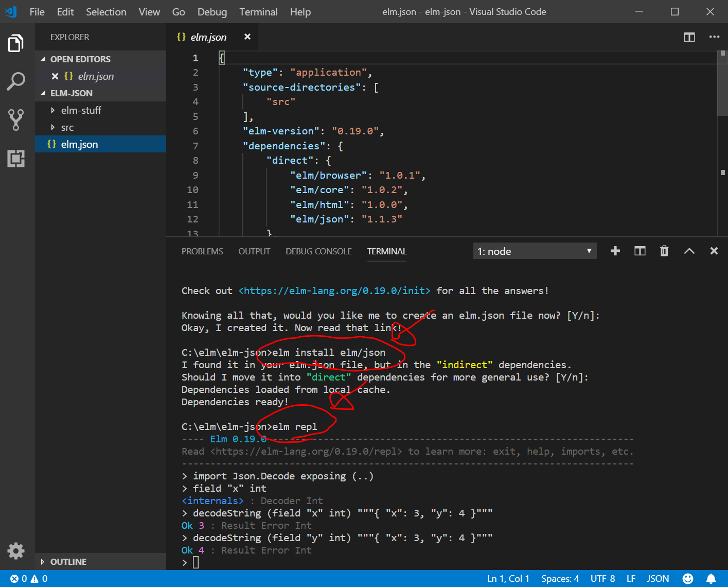Close the elm.json editor tab
728x587 pixels.
point(247,37)
